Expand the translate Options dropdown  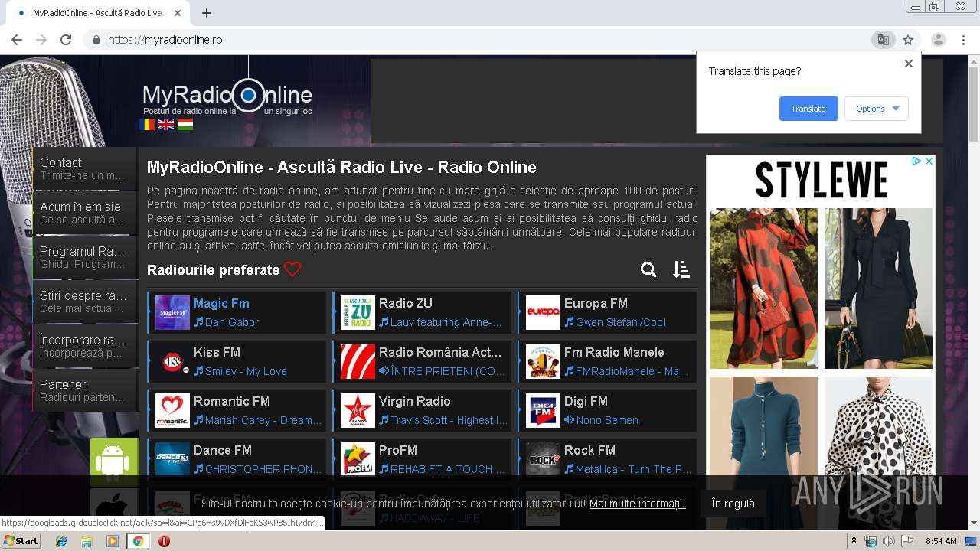(x=877, y=109)
